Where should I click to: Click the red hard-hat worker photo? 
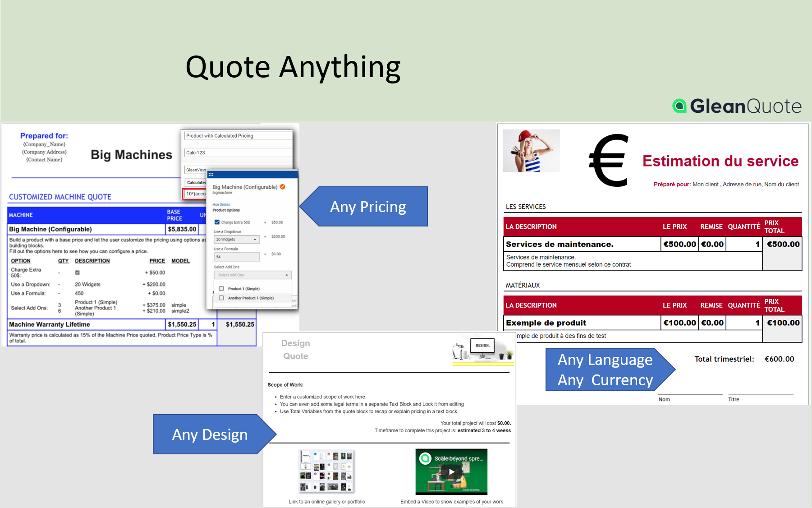(x=531, y=151)
